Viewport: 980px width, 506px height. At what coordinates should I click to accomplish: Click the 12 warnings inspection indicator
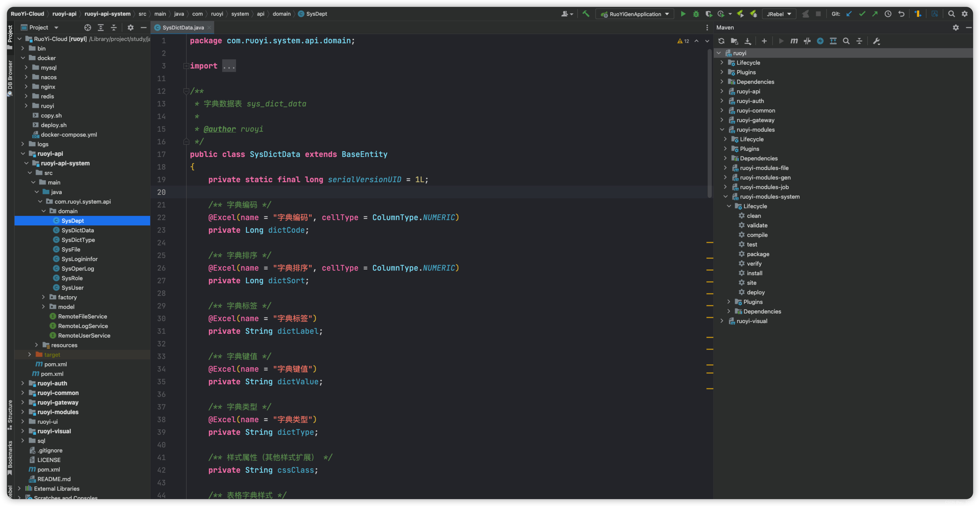(683, 41)
